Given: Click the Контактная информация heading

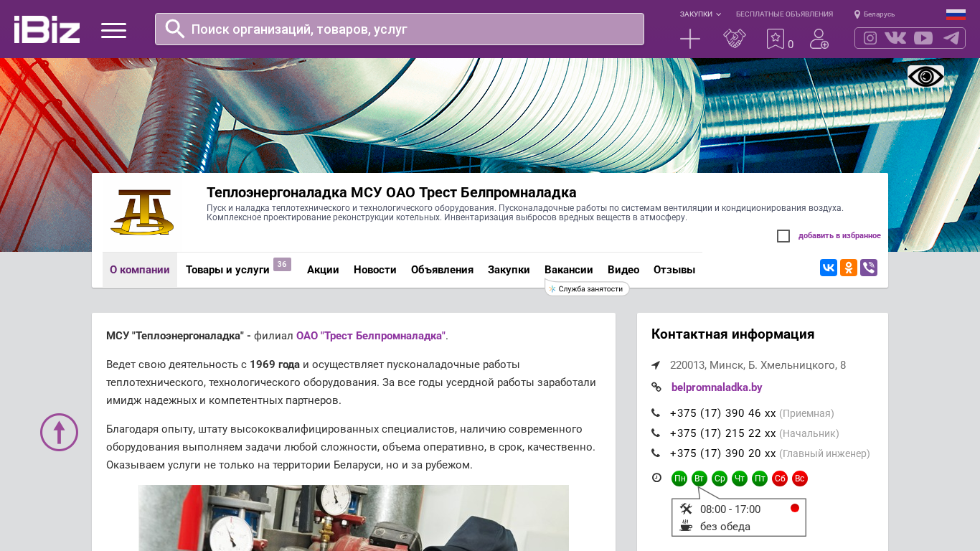Looking at the screenshot, I should tap(732, 334).
